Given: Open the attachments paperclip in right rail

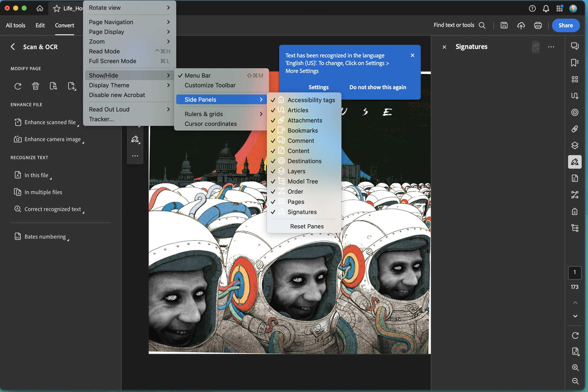Looking at the screenshot, I should [575, 129].
